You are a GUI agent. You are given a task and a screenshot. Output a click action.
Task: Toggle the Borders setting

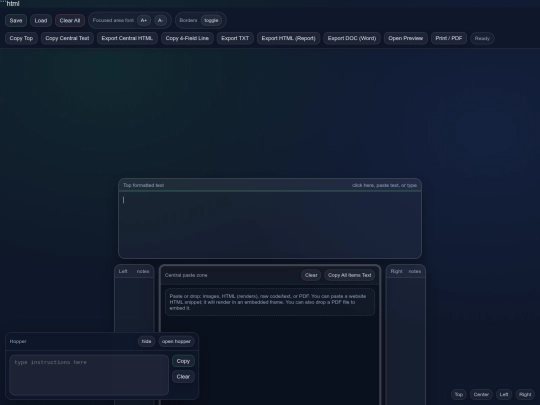click(x=211, y=20)
